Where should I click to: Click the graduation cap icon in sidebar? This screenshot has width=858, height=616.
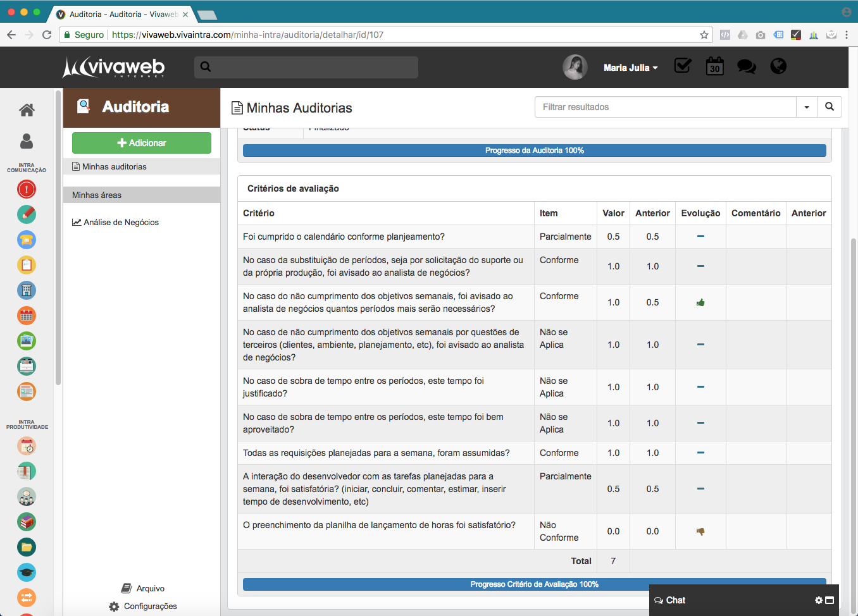tap(27, 572)
